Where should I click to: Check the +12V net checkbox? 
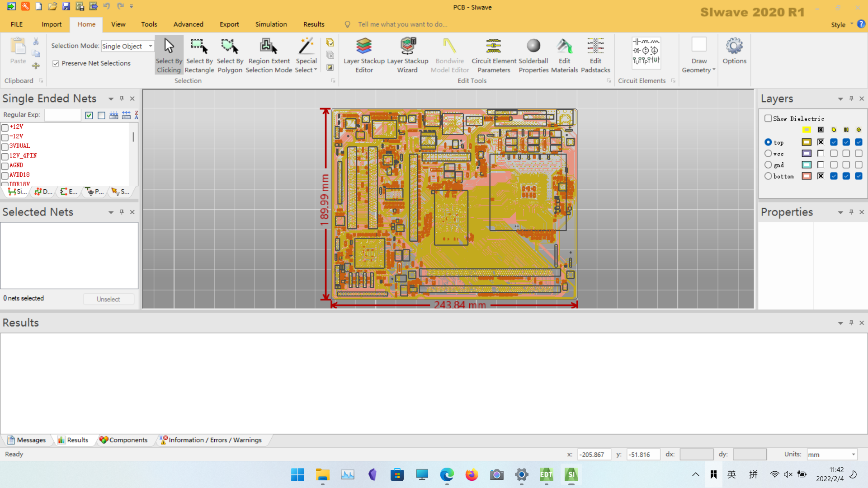coord(5,127)
